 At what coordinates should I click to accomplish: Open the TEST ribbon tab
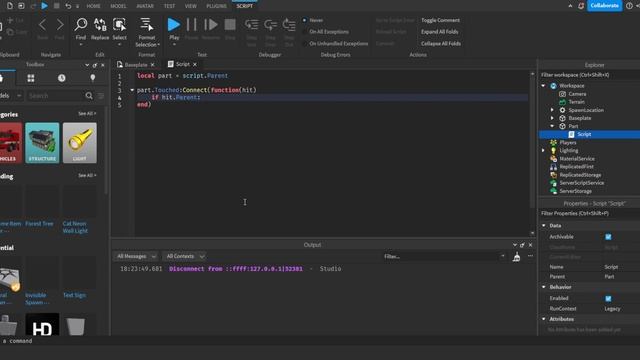pos(169,6)
